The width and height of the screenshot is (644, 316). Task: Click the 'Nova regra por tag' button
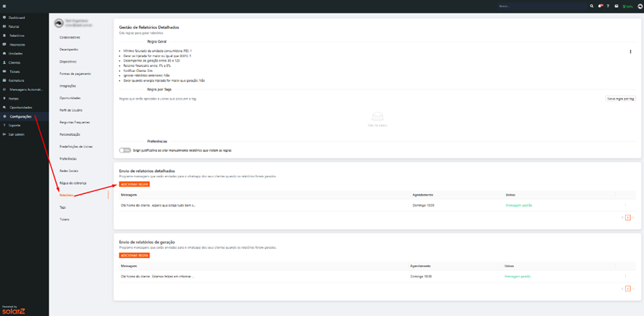(621, 98)
